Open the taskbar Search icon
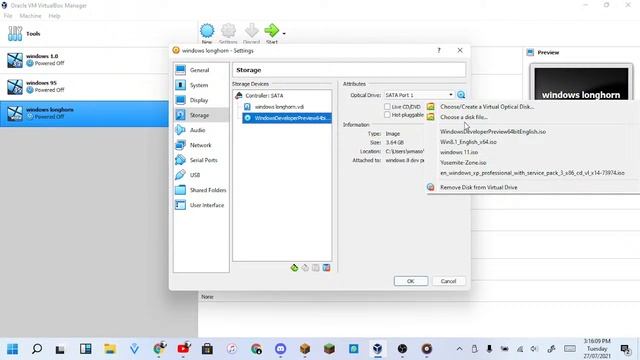 click(37, 349)
